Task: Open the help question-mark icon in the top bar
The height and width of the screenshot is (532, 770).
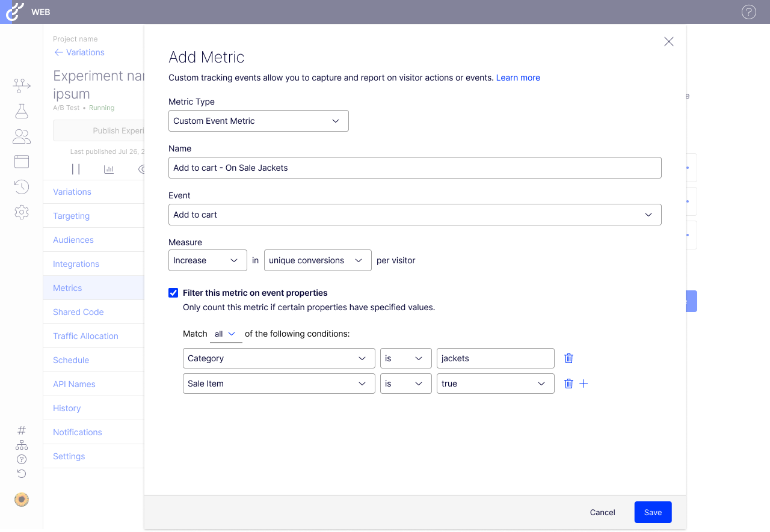Action: (748, 11)
